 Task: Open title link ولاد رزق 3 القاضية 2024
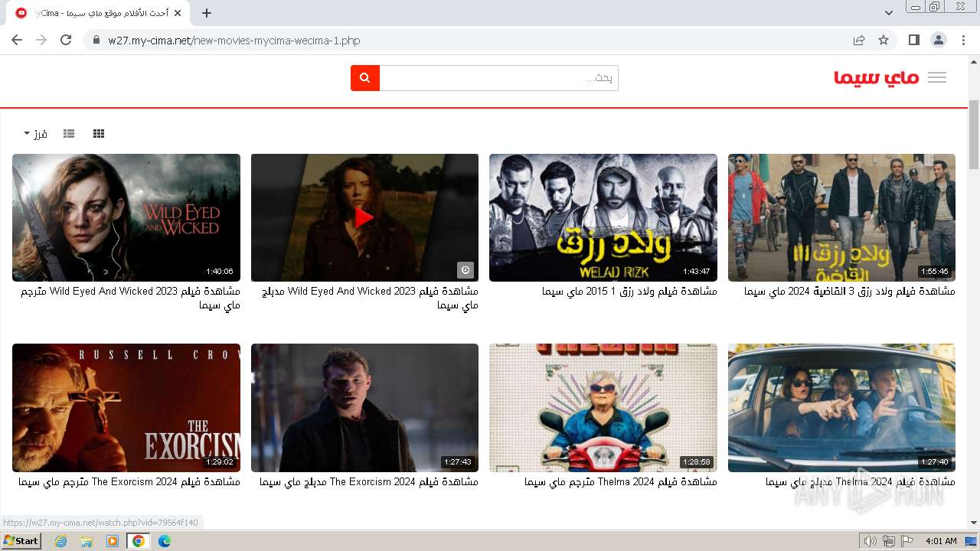[x=850, y=292]
